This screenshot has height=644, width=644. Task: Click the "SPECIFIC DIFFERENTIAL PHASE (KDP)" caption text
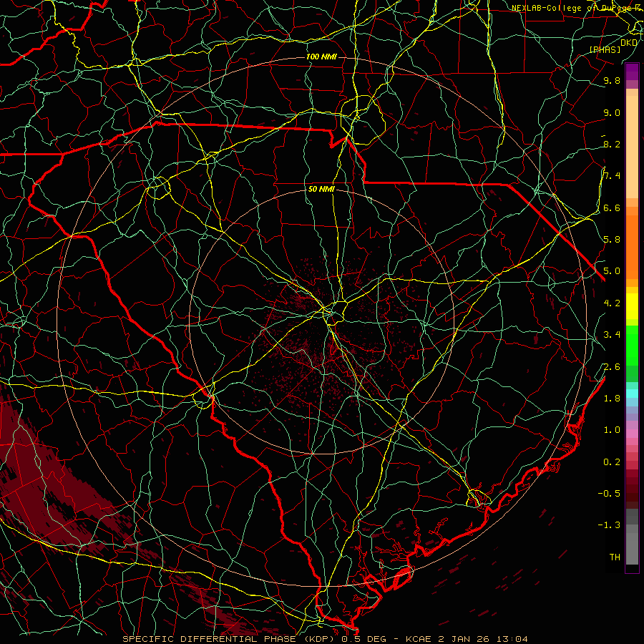(x=227, y=639)
